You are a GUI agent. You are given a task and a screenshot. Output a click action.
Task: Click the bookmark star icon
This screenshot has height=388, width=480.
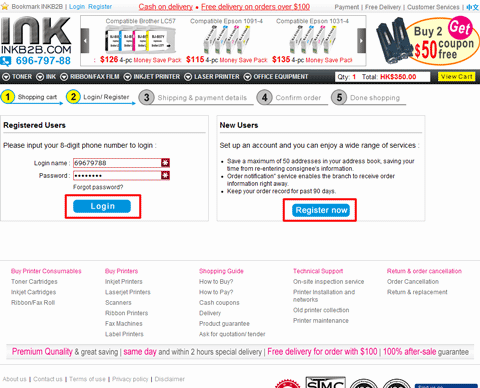point(5,6)
